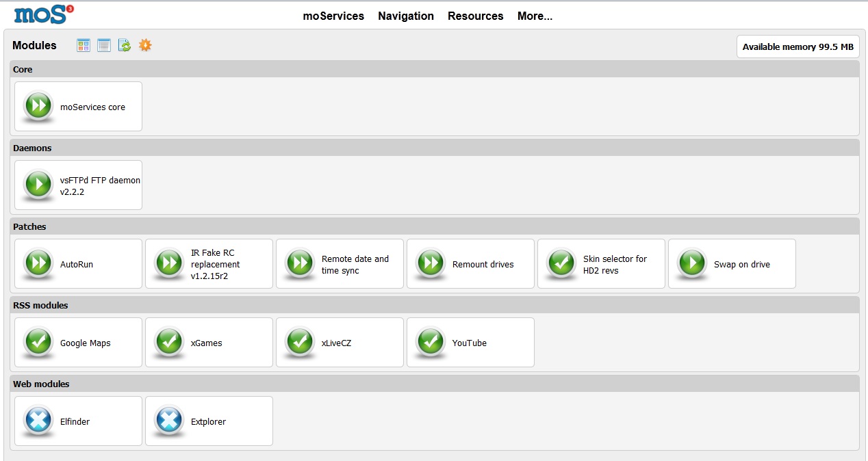This screenshot has height=461, width=868.
Task: Click the orange download star icon
Action: [145, 45]
